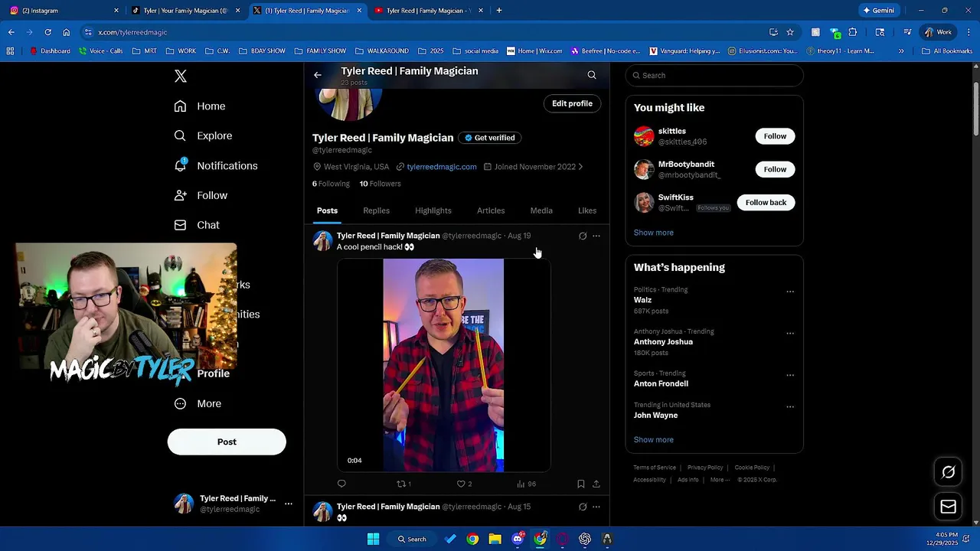Open the FAMILY SHOW bookmarks folder
This screenshot has height=551, width=980.
[320, 51]
